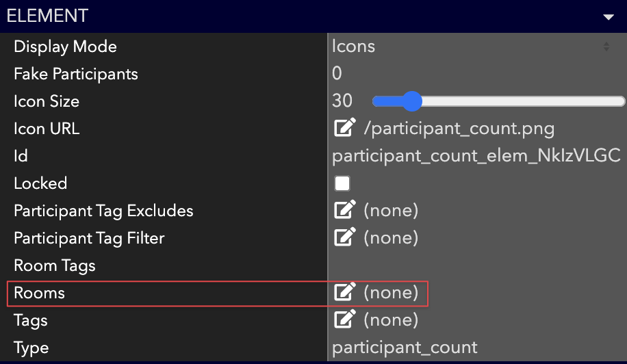Open the Display Mode Icons dropdown
Viewport: 627px width, 364px height.
pyautogui.click(x=472, y=47)
